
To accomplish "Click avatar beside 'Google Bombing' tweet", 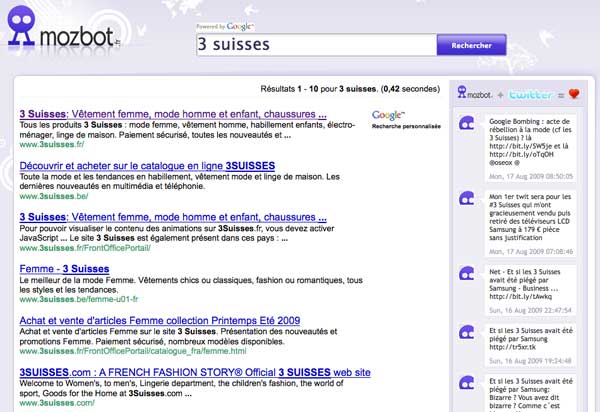I will tap(467, 123).
